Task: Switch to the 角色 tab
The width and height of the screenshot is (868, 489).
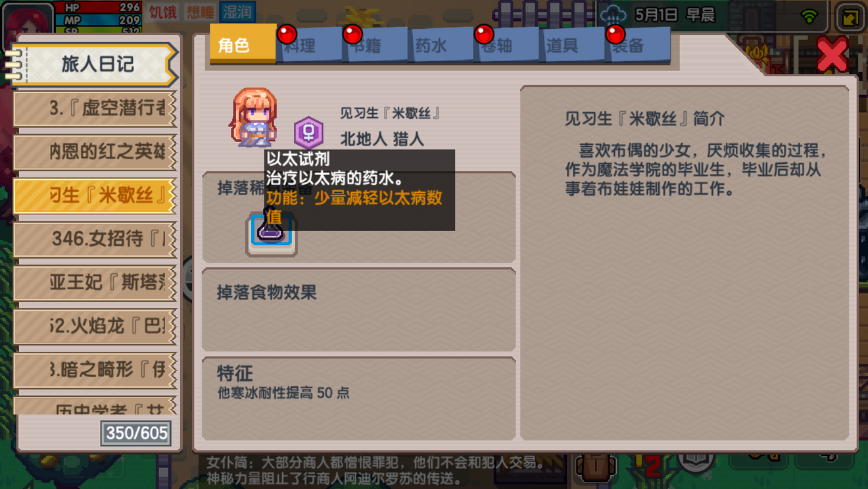Action: [x=243, y=44]
